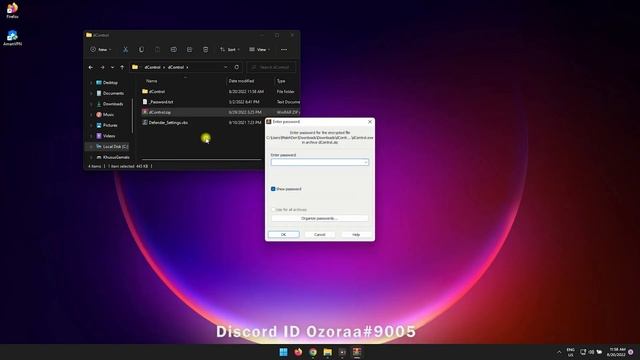The width and height of the screenshot is (640, 360).
Task: Open the New dropdown in Explorer
Action: coord(100,49)
